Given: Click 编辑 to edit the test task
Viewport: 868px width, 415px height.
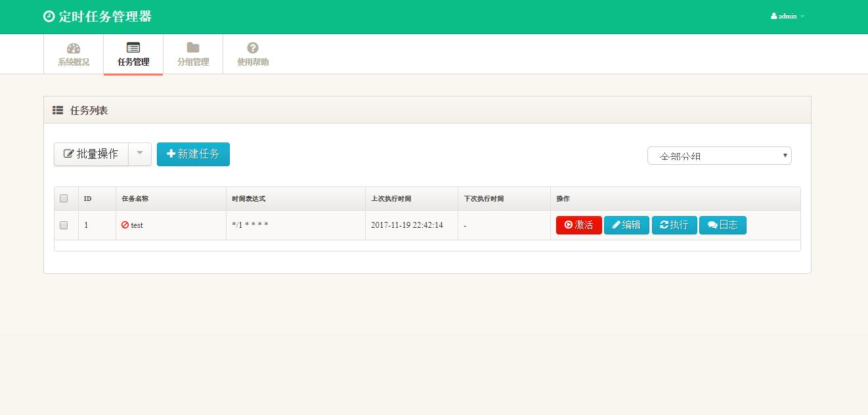Looking at the screenshot, I should [626, 225].
